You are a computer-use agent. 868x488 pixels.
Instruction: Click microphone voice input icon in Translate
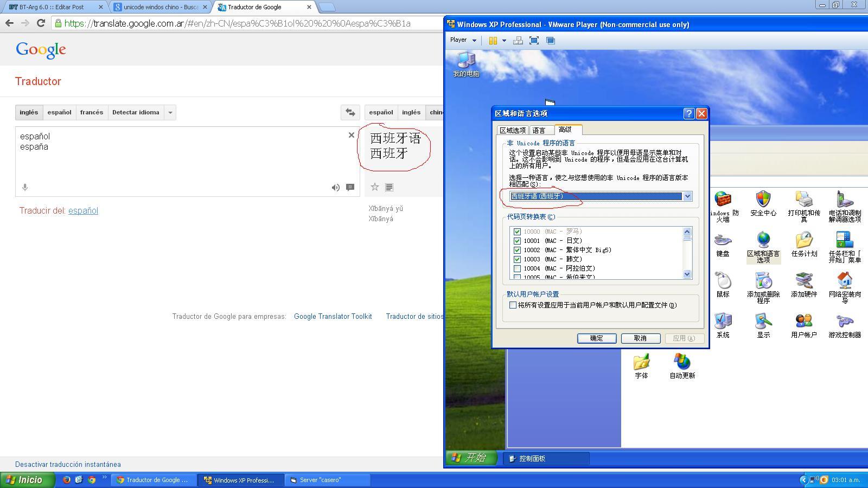[25, 187]
